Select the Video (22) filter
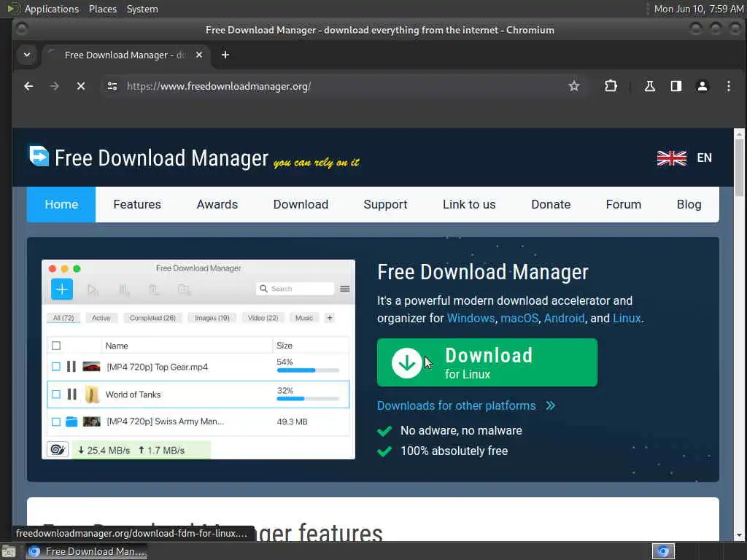 click(x=263, y=318)
